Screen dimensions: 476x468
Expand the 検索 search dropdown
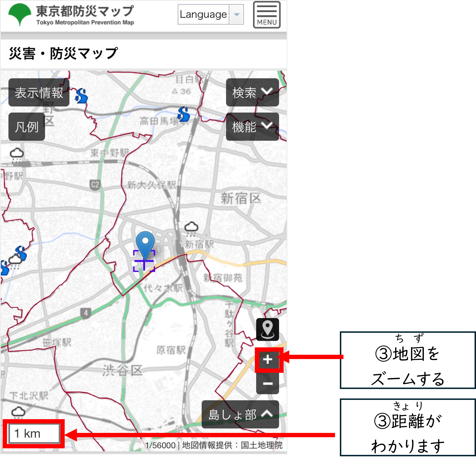coord(252,92)
